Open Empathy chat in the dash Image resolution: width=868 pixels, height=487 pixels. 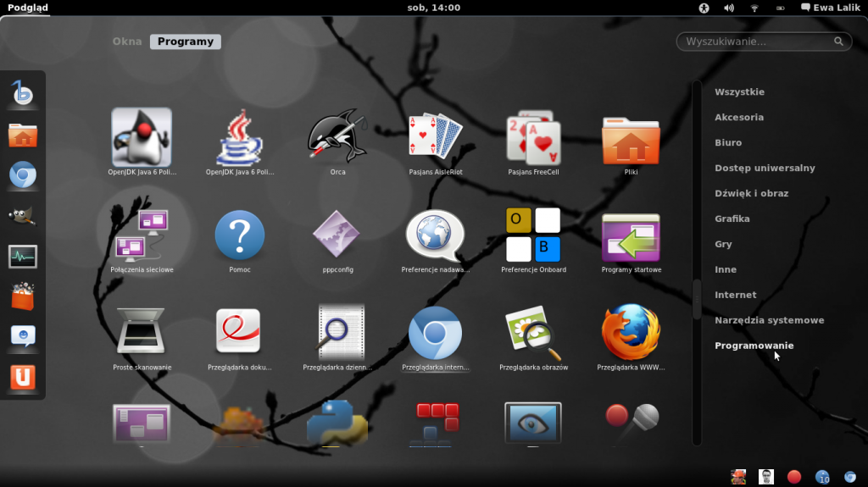(23, 336)
